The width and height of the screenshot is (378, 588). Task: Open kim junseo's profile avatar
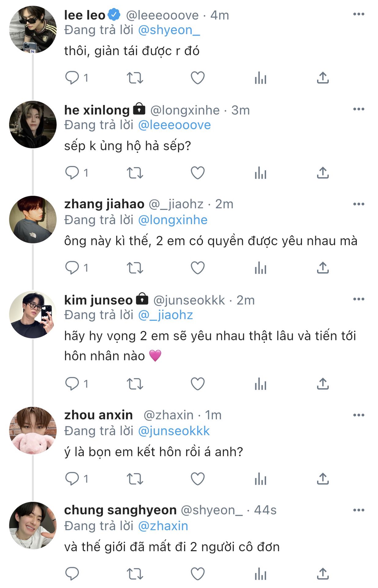click(x=33, y=315)
